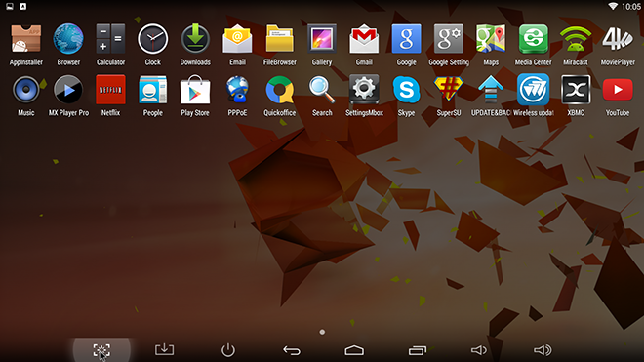This screenshot has height=362, width=644.
Task: Open the Clock app
Action: pyautogui.click(x=153, y=39)
